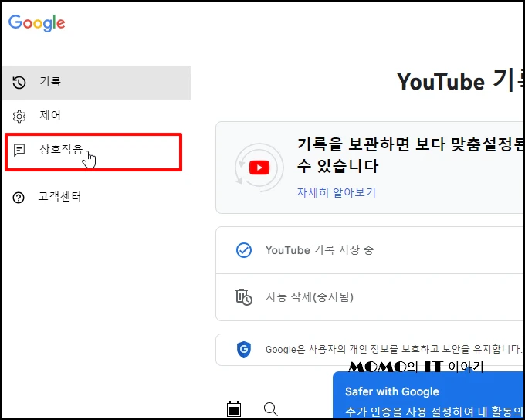Click the YouTube 기록 page heading

tap(460, 81)
